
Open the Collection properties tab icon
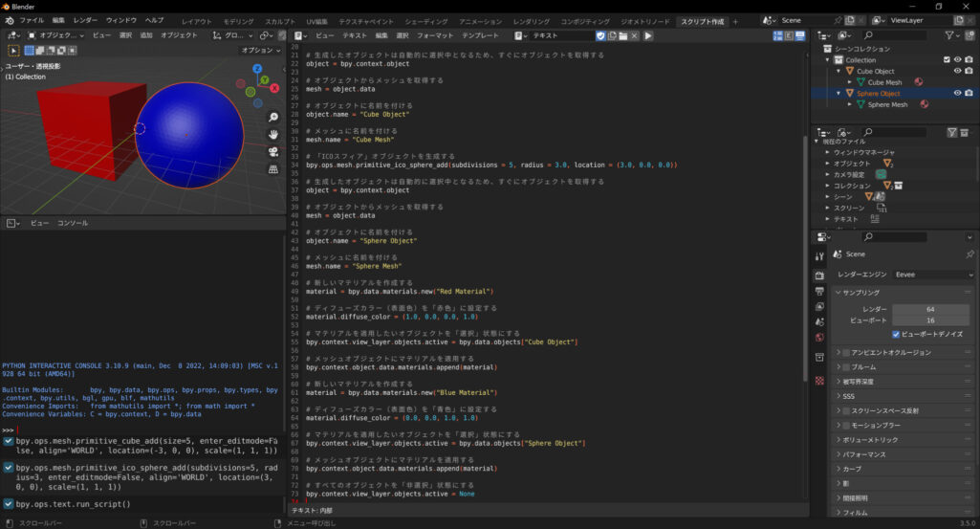pos(819,357)
